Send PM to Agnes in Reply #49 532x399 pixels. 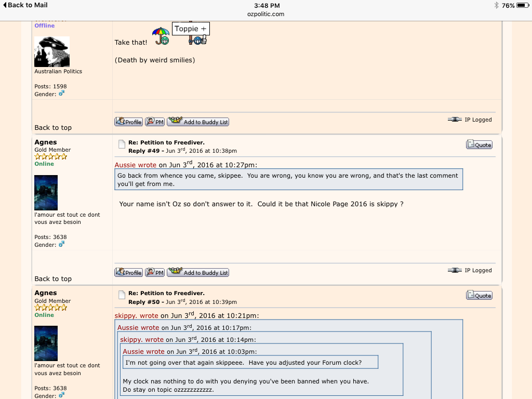(155, 272)
